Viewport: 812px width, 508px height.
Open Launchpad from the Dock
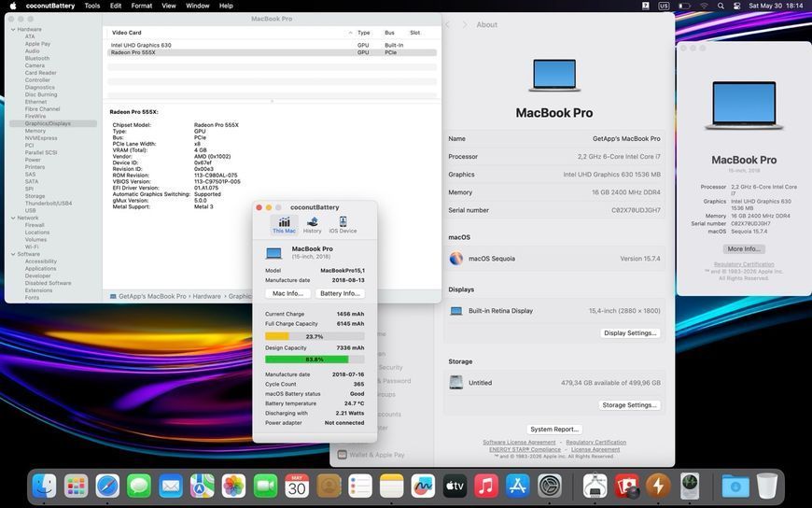77,487
